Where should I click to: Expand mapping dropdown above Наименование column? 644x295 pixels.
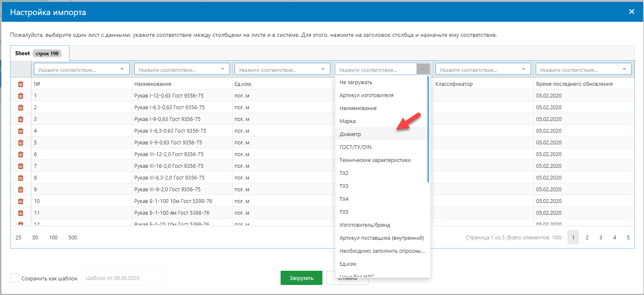click(182, 69)
